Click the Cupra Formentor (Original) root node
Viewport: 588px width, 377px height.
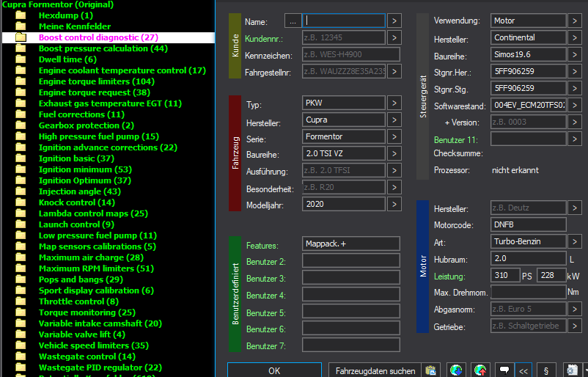click(x=58, y=4)
